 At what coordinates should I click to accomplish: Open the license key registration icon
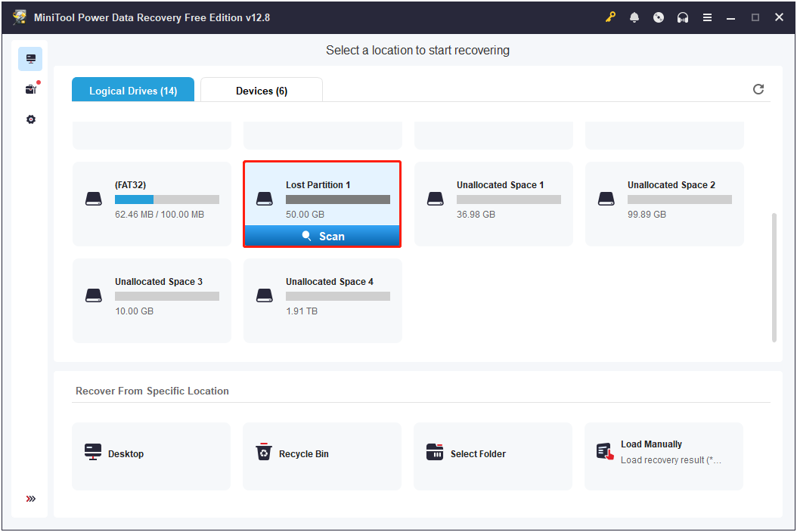(x=610, y=17)
